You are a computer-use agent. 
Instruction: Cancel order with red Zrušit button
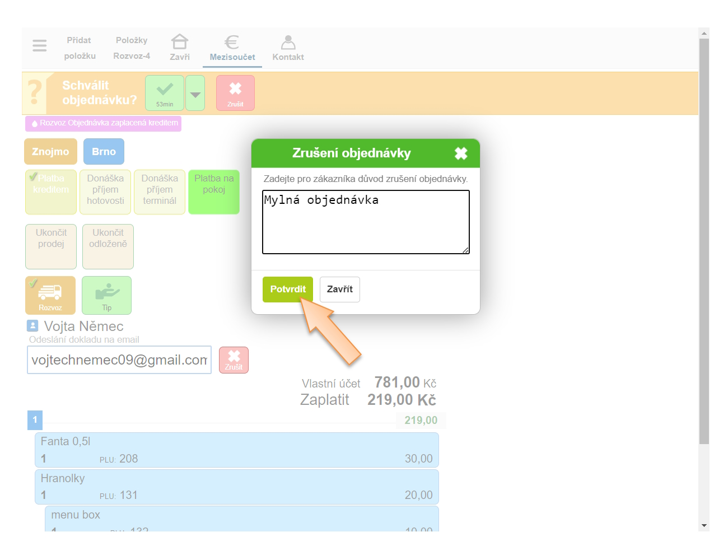click(235, 92)
